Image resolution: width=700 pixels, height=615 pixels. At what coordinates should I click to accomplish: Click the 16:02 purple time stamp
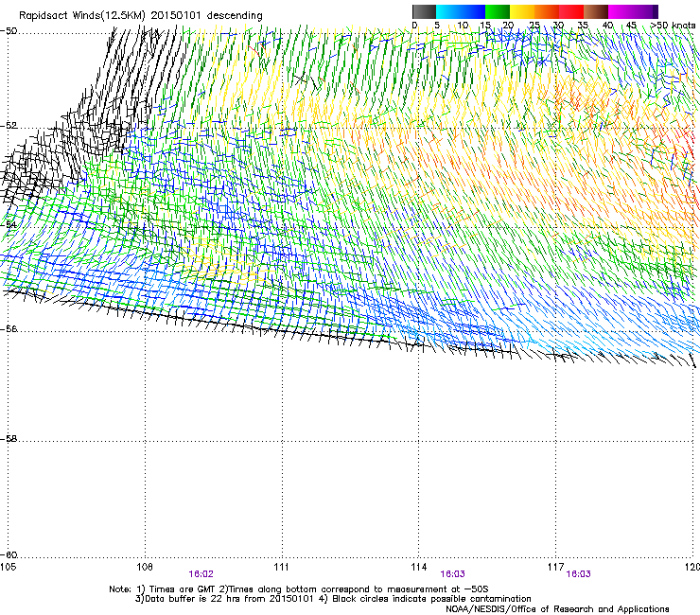(201, 574)
